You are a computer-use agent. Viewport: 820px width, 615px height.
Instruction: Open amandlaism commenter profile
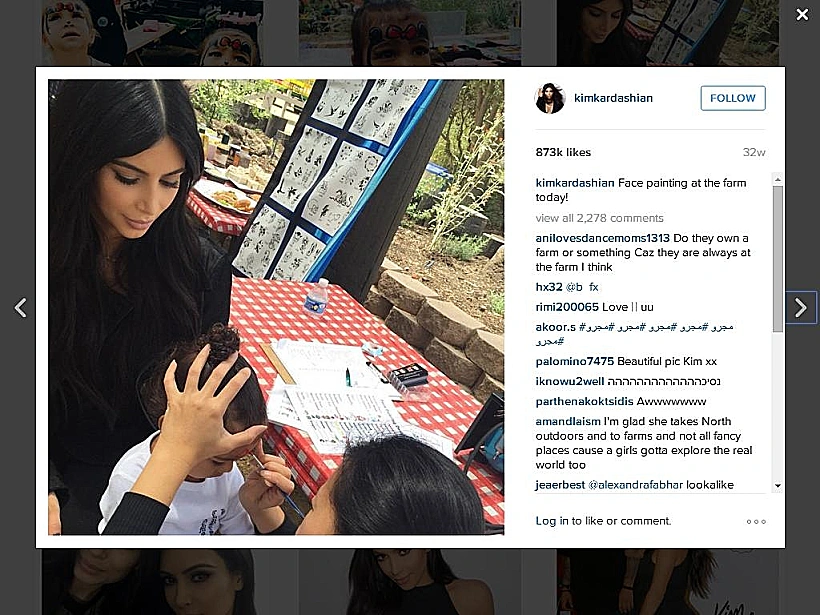coord(568,421)
